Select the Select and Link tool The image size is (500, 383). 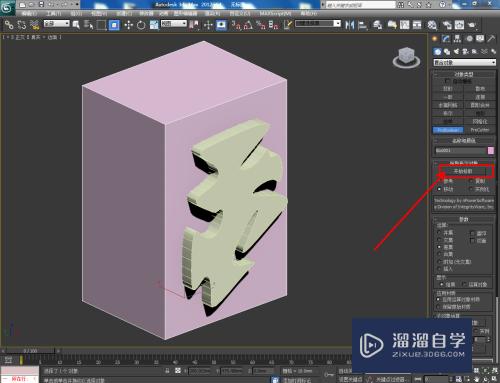[x=9, y=25]
